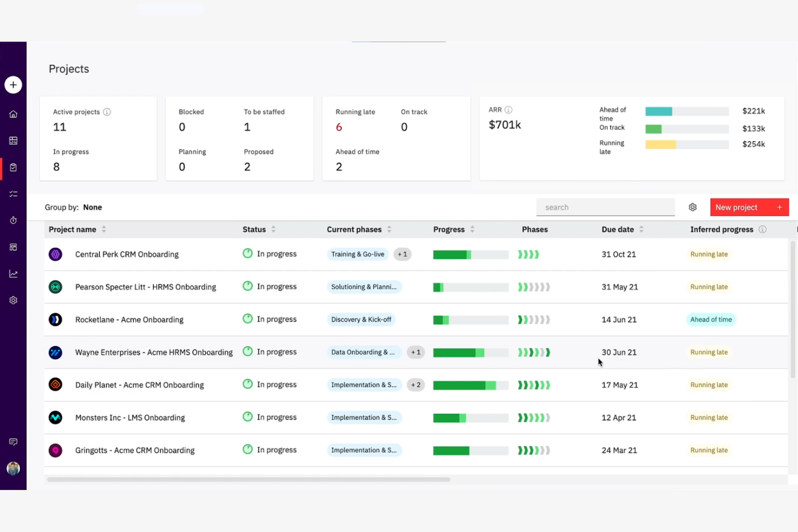Screen dimensions: 798x532
Task: Click the round plus create button in the sidebar
Action: point(13,85)
